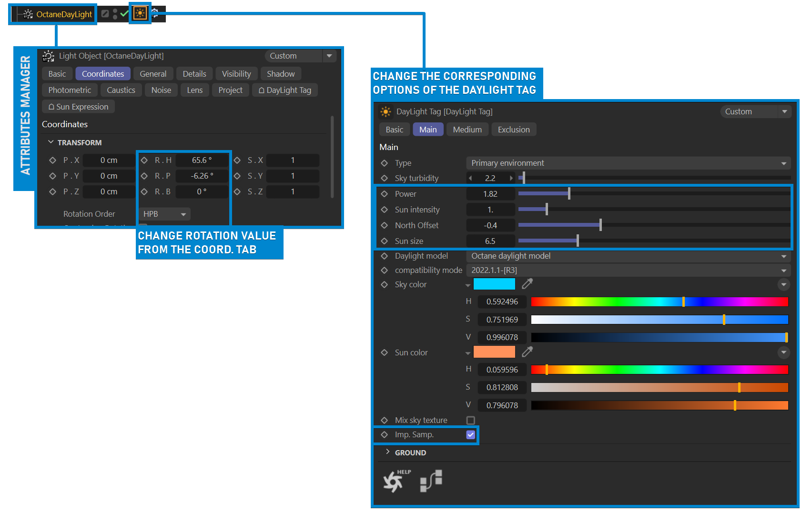Expand the GROUND section
812x523 pixels.
pyautogui.click(x=387, y=452)
